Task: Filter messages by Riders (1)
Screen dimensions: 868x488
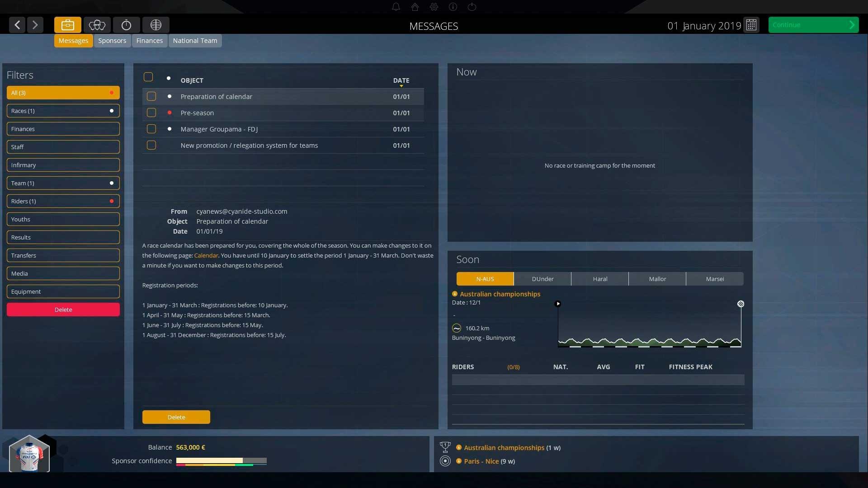Action: (x=63, y=201)
